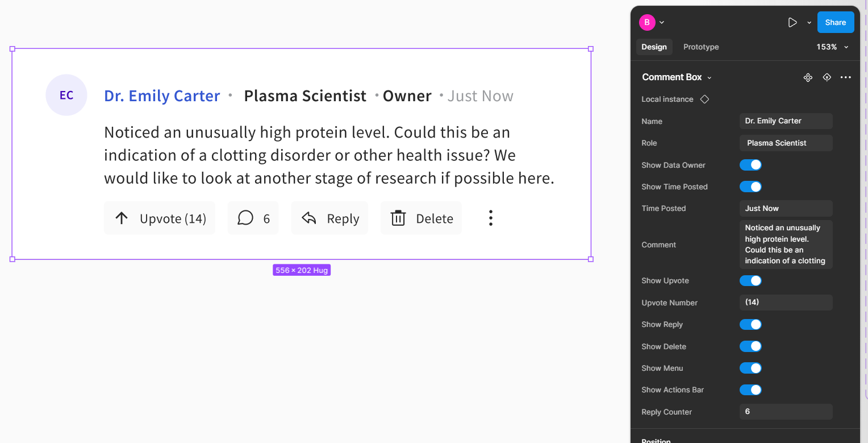This screenshot has width=868, height=443.
Task: Click the blue Share button
Action: [835, 23]
